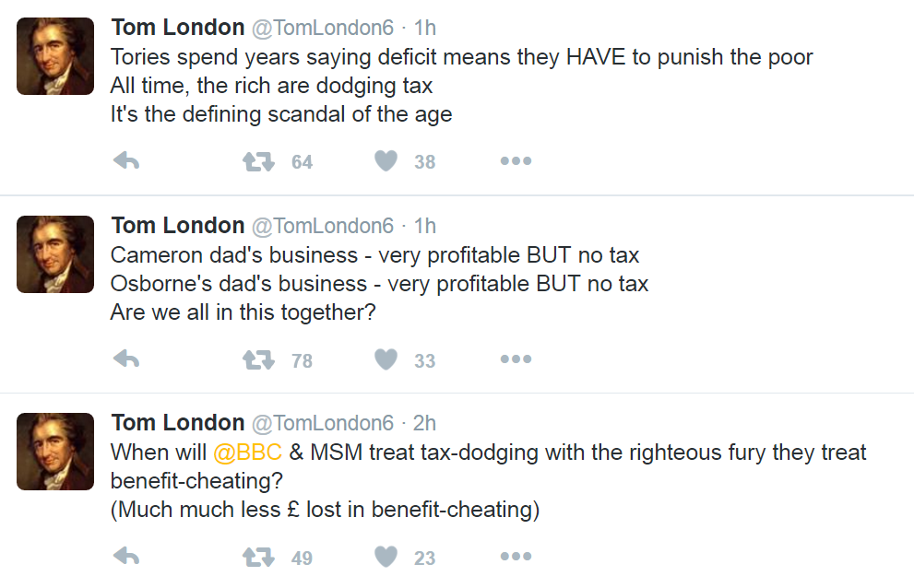This screenshot has width=914, height=588.
Task: Open the 2h timestamp on the last tweet
Action: (x=424, y=423)
